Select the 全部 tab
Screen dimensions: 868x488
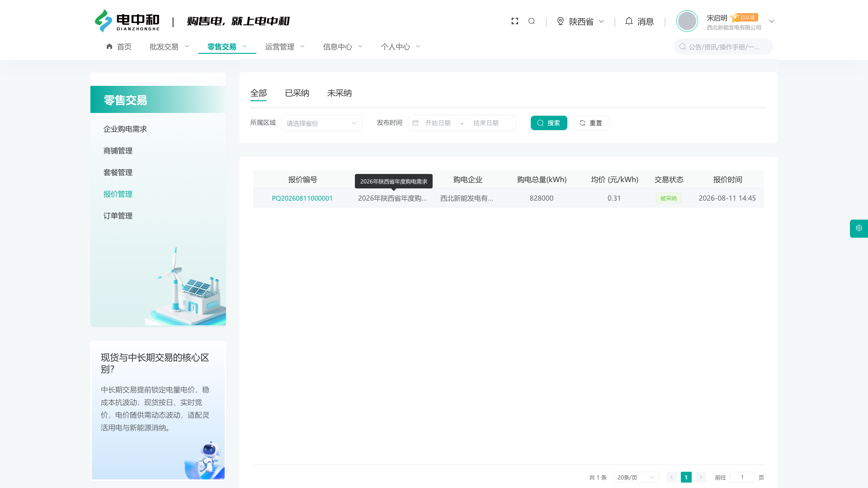(259, 93)
